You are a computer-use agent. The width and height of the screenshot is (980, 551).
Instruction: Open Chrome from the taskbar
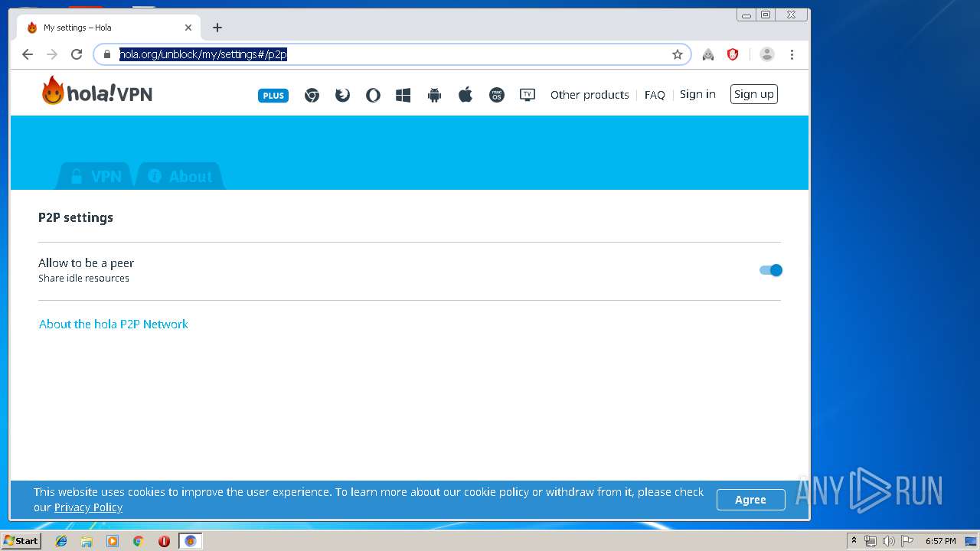tap(138, 541)
